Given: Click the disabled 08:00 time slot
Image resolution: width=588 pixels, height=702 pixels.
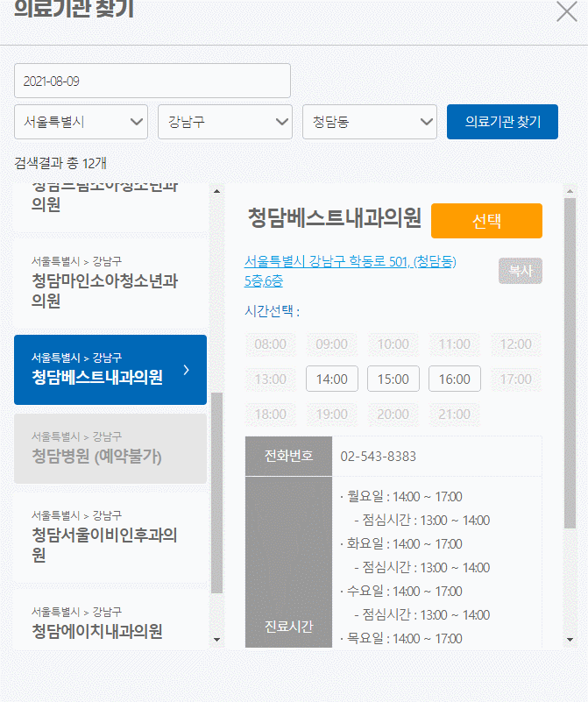Looking at the screenshot, I should tap(270, 344).
